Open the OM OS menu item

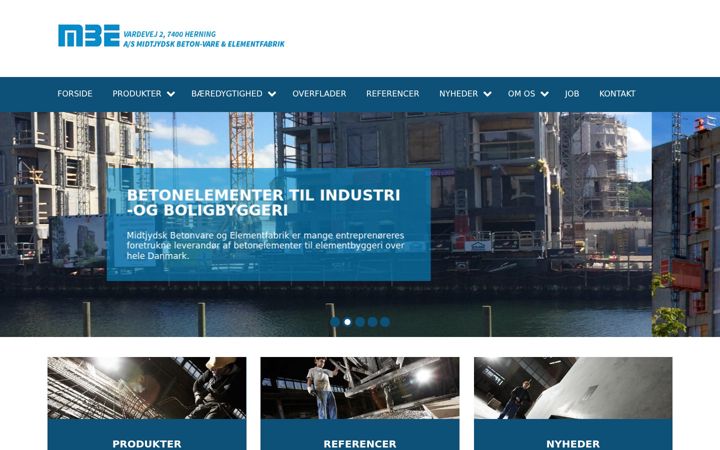521,94
